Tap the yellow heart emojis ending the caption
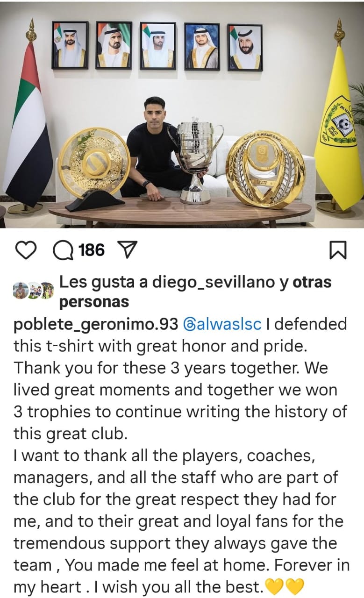364x598 pixels. click(284, 585)
